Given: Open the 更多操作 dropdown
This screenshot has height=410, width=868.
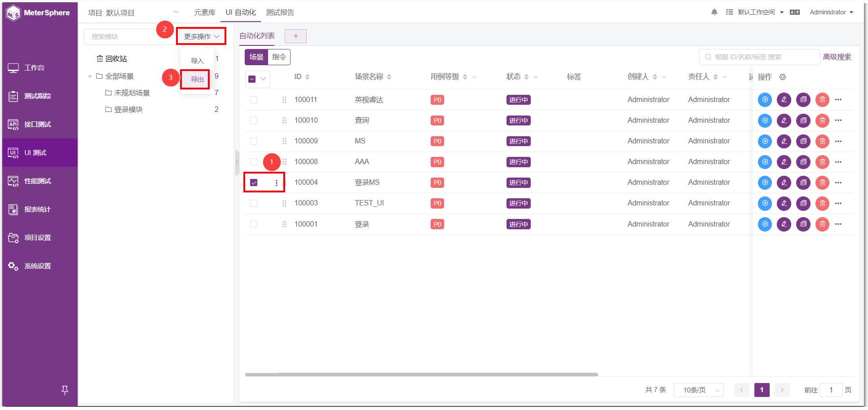Looking at the screenshot, I should click(x=201, y=36).
